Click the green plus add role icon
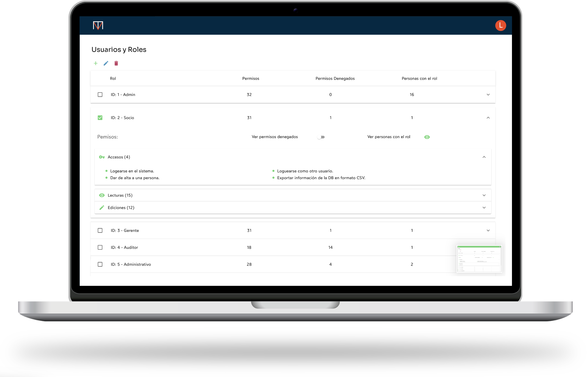Image resolution: width=588 pixels, height=377 pixels. point(96,63)
